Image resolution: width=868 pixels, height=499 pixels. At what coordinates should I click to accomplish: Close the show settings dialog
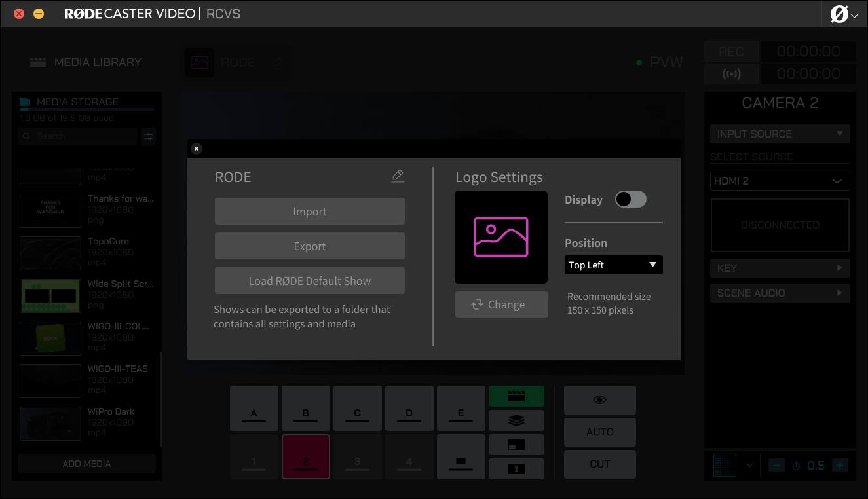click(x=197, y=149)
